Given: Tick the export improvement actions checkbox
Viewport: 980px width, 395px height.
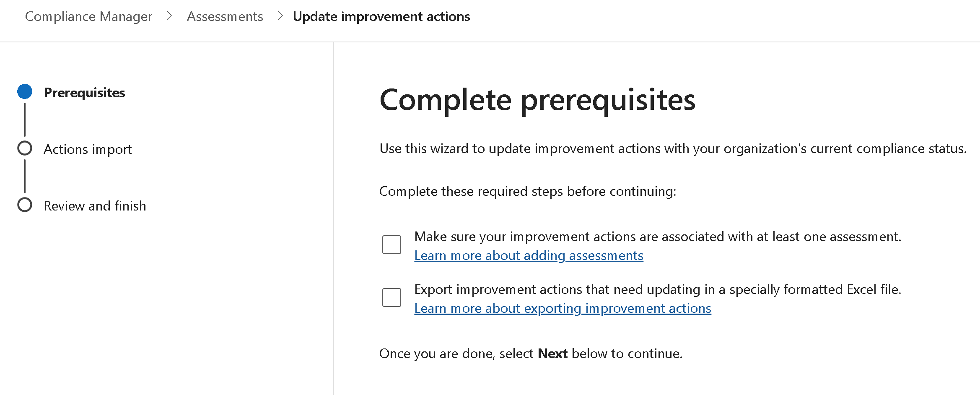Looking at the screenshot, I should tap(391, 297).
